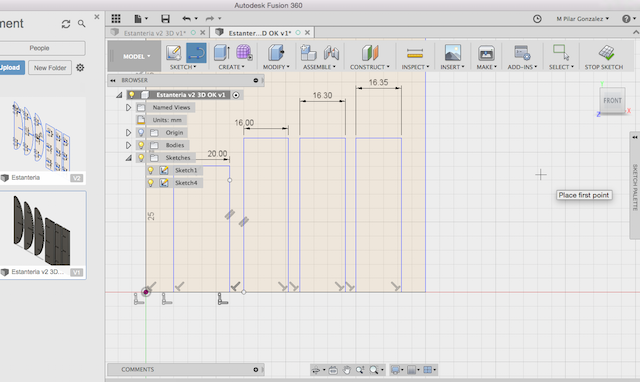Image resolution: width=640 pixels, height=382 pixels.
Task: Select the Offset Plane construct icon
Action: point(370,53)
